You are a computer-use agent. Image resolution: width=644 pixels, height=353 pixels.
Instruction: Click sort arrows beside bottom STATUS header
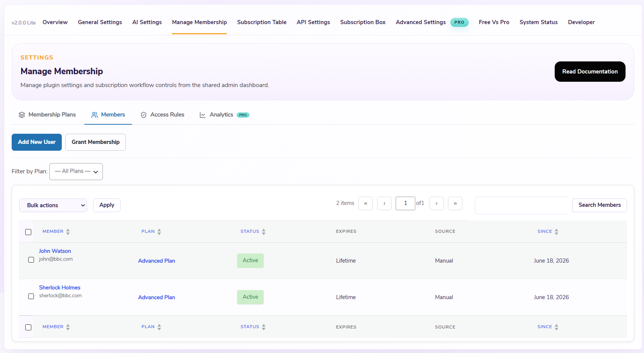[264, 327]
